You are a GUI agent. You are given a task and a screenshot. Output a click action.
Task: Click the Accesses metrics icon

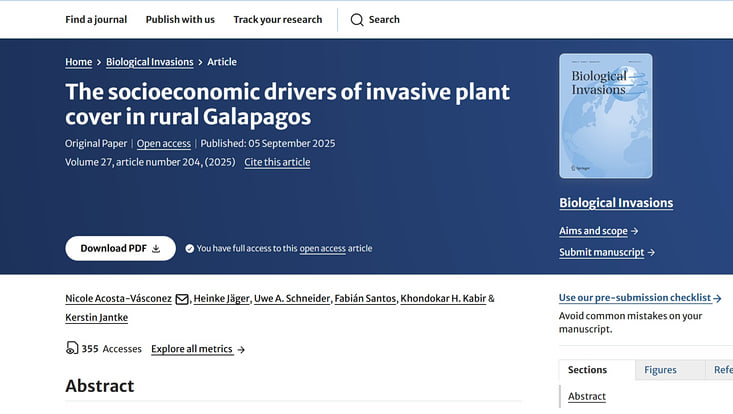[x=72, y=349]
